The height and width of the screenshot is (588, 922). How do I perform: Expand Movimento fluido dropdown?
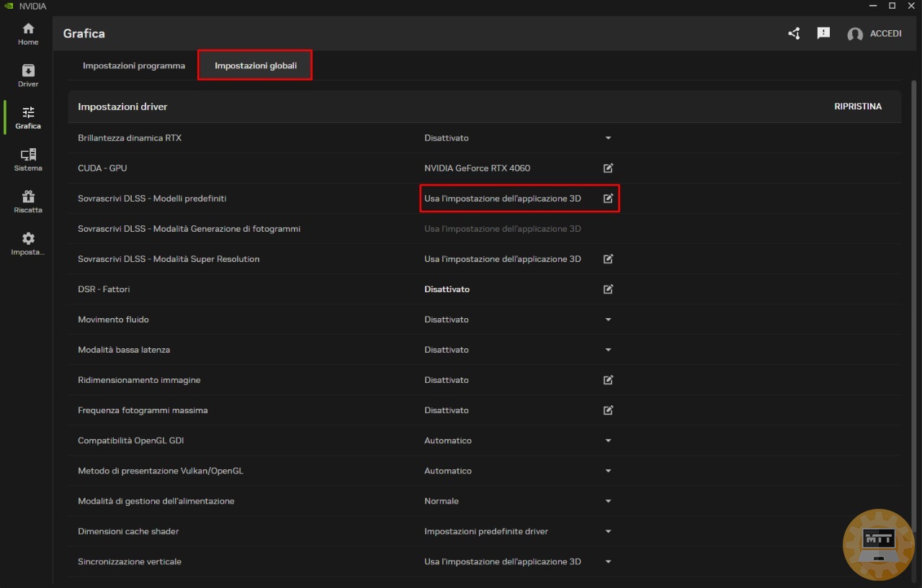[608, 320]
